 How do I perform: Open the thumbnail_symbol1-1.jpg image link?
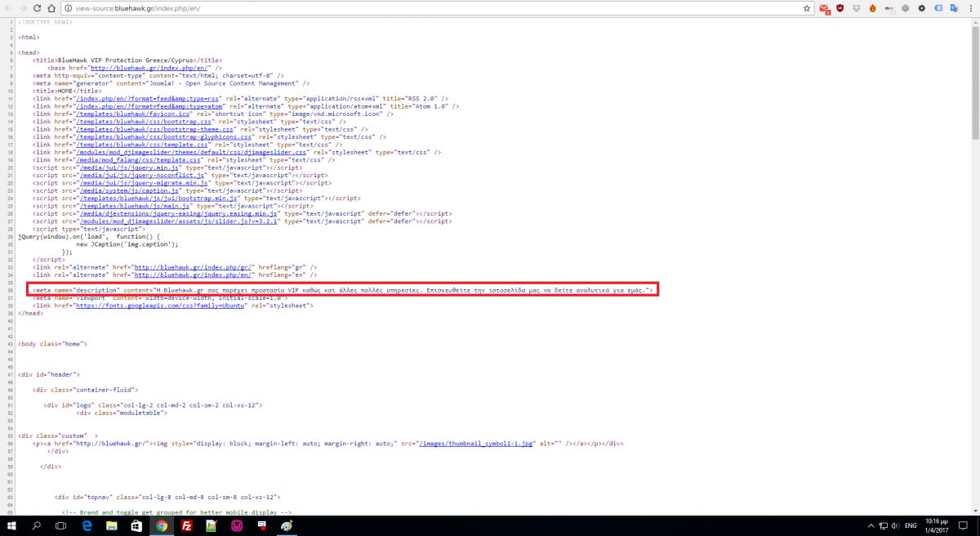tap(477, 443)
